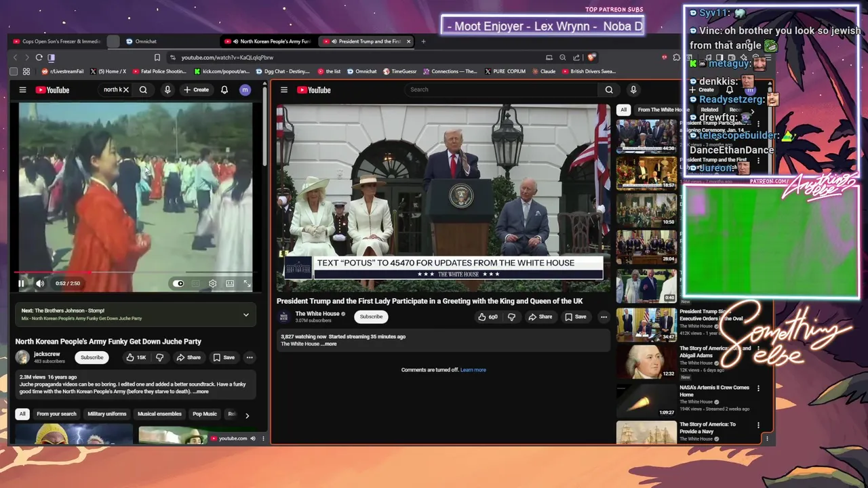Seek on the North Korean video progress bar
868x488 pixels.
point(134,273)
